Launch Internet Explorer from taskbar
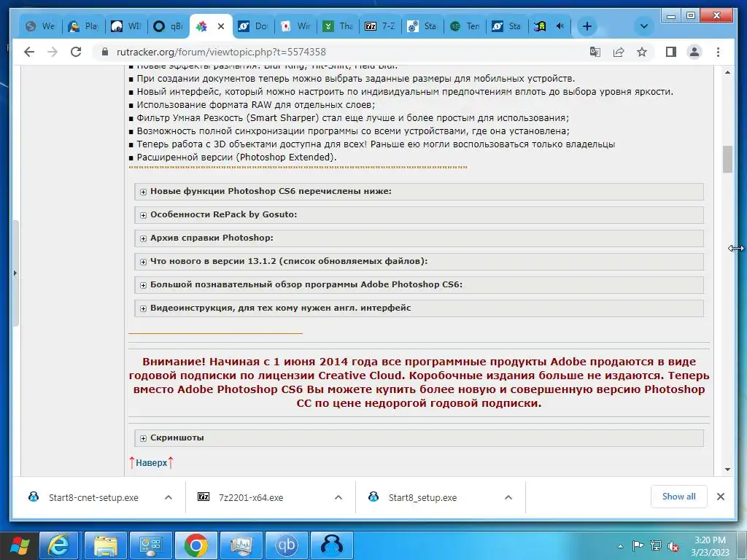Viewport: 747px width, 560px height. [x=59, y=545]
